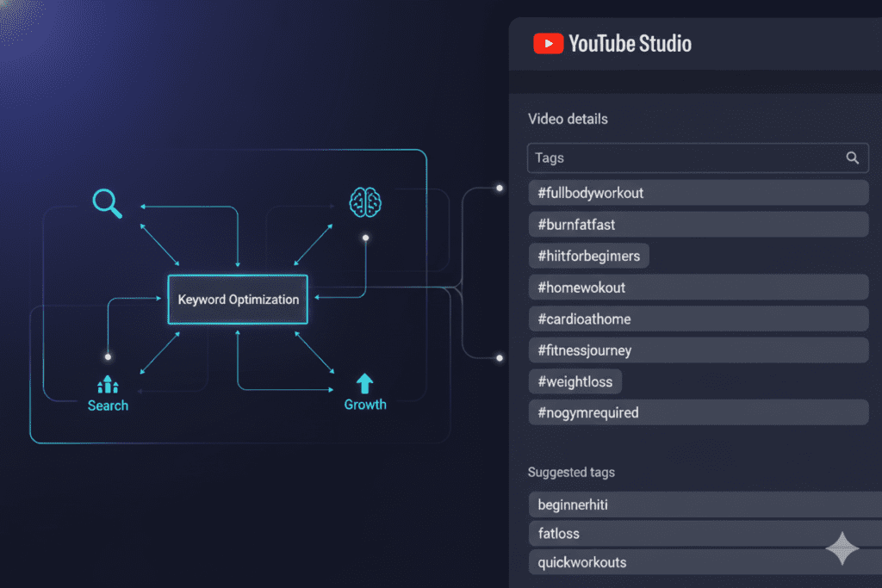This screenshot has height=588, width=882.
Task: Select the quickworkouts suggested tag
Action: (x=705, y=561)
